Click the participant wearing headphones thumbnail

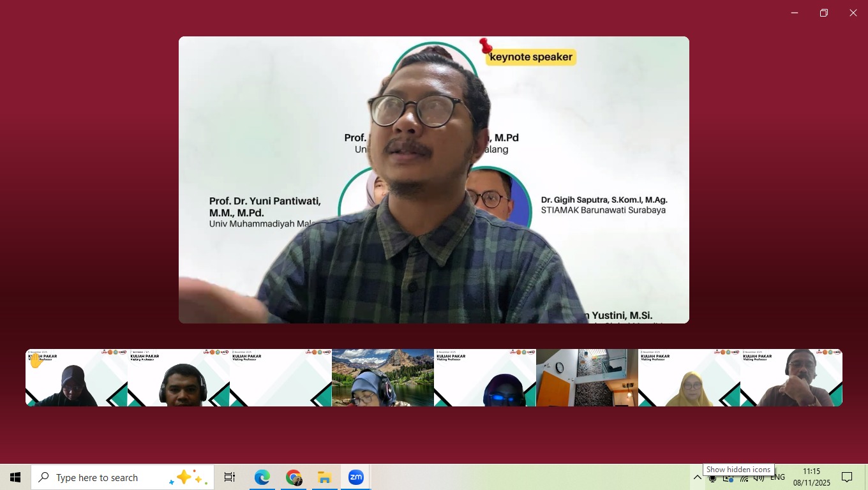179,377
